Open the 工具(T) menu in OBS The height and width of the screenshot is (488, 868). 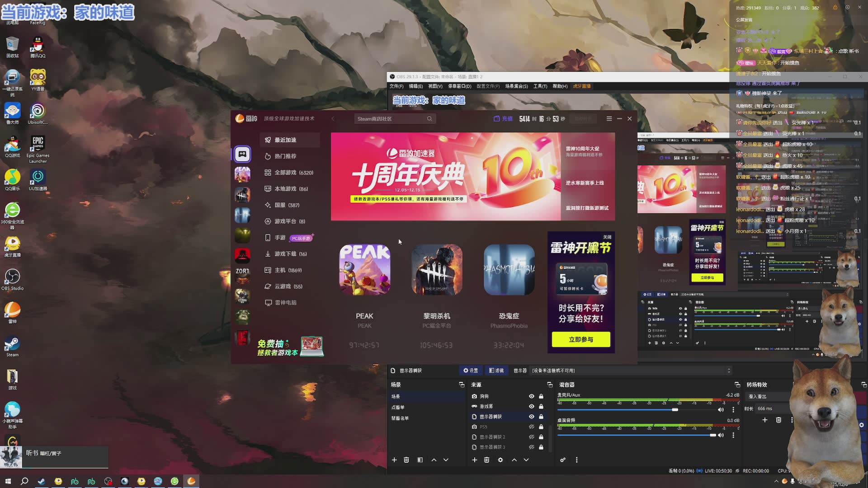[x=540, y=86]
